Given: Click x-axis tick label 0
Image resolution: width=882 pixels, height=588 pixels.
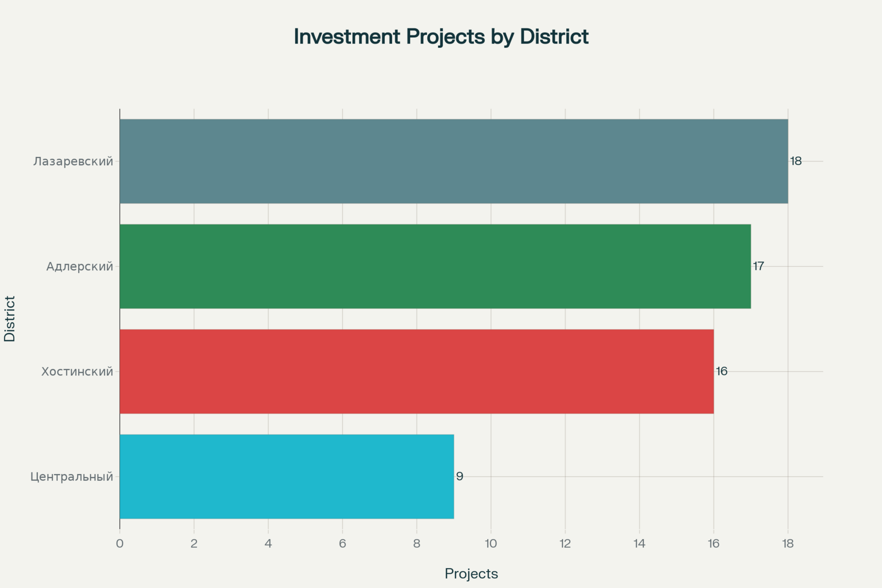Looking at the screenshot, I should coord(120,543).
